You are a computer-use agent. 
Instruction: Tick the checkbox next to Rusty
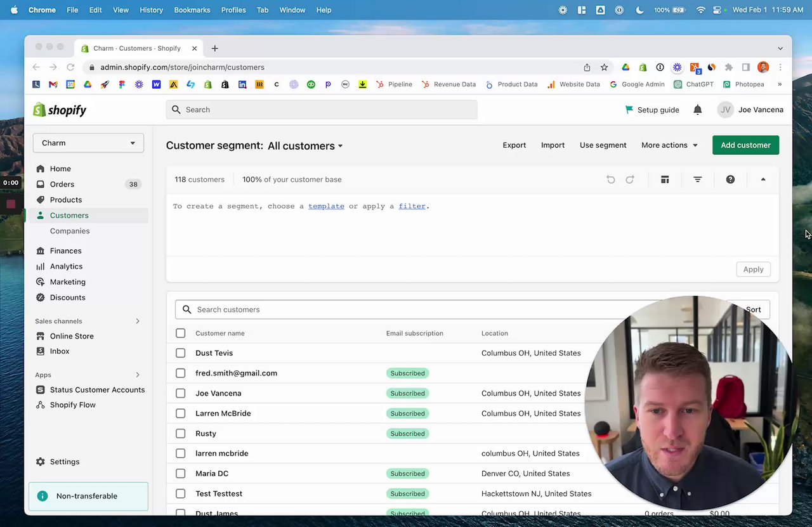tap(181, 433)
